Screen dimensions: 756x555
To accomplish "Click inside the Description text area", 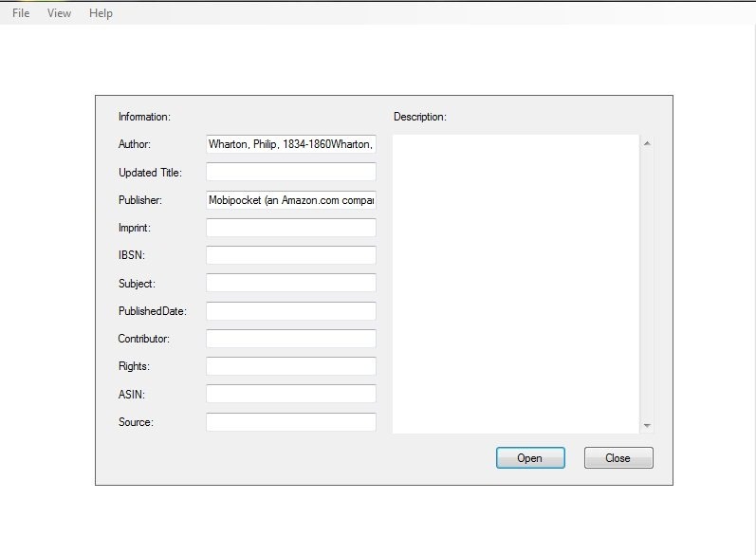I will click(516, 284).
